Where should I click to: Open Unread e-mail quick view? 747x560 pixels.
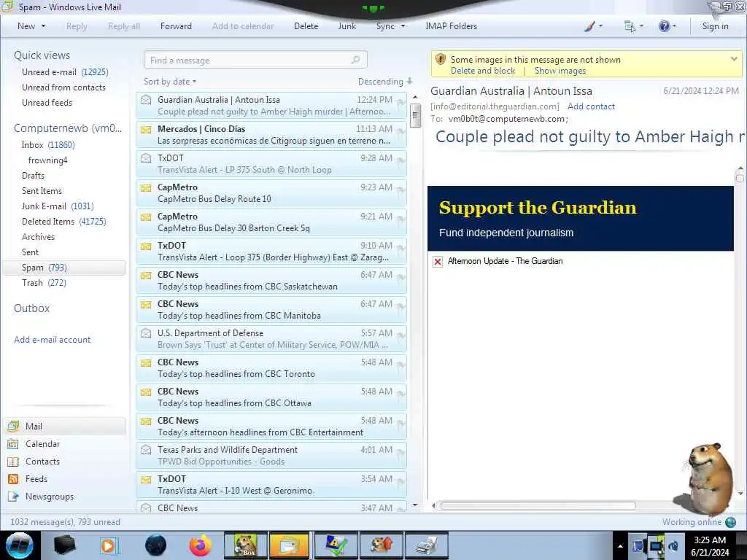pos(65,72)
